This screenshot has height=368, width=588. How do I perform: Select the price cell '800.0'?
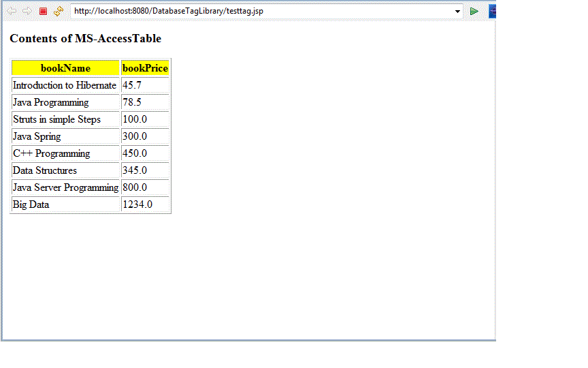click(x=145, y=187)
